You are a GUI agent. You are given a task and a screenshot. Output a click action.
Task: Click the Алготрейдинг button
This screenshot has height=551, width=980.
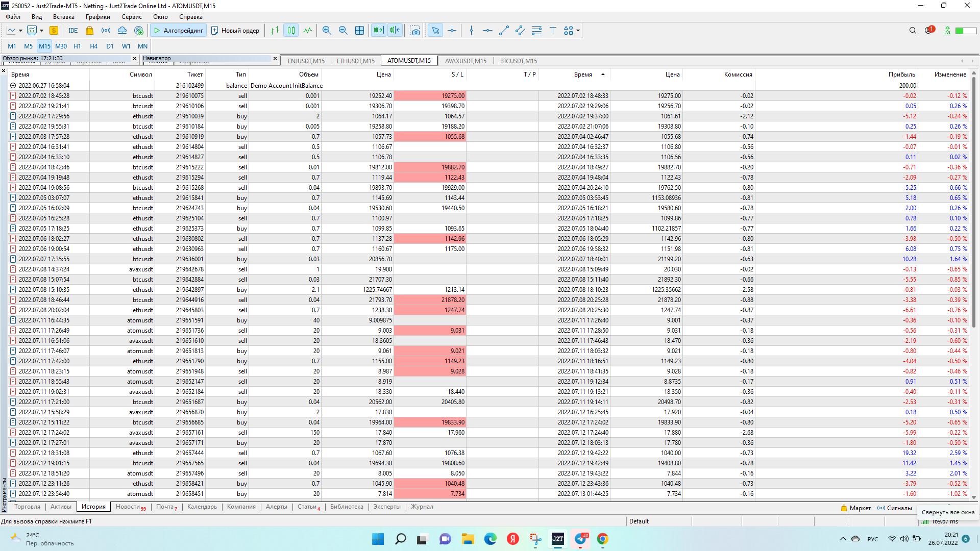179,31
